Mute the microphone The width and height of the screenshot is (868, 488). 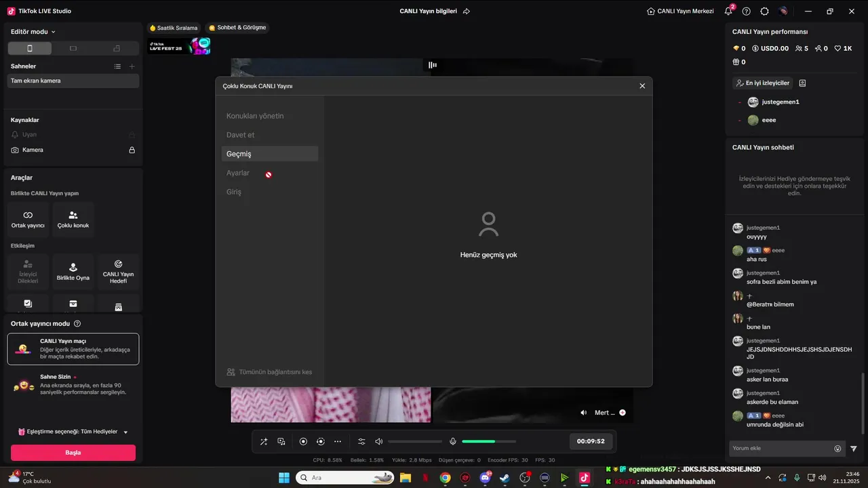tap(453, 441)
